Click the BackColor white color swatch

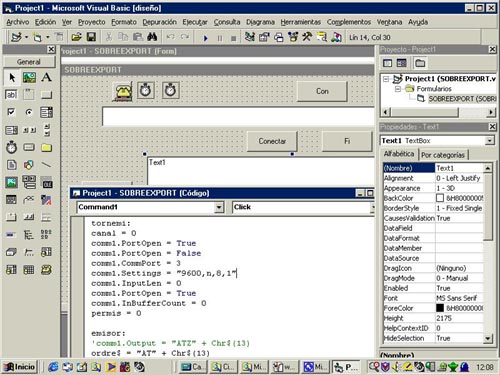(x=440, y=198)
